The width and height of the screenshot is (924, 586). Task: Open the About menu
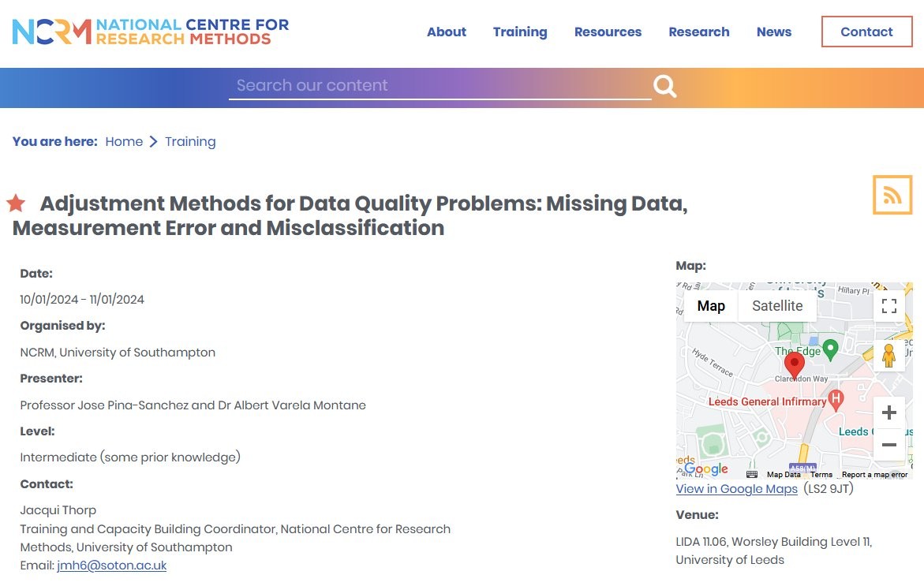coord(446,32)
